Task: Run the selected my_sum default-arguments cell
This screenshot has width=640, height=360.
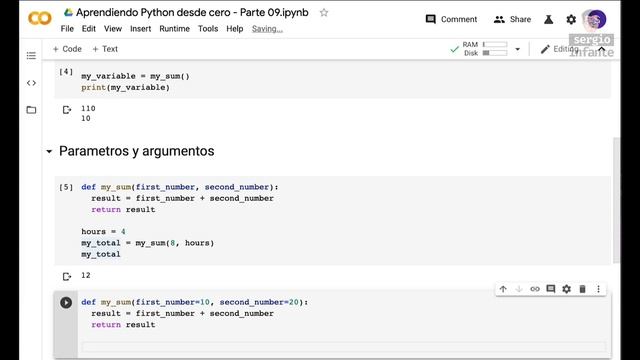Action: tap(66, 302)
